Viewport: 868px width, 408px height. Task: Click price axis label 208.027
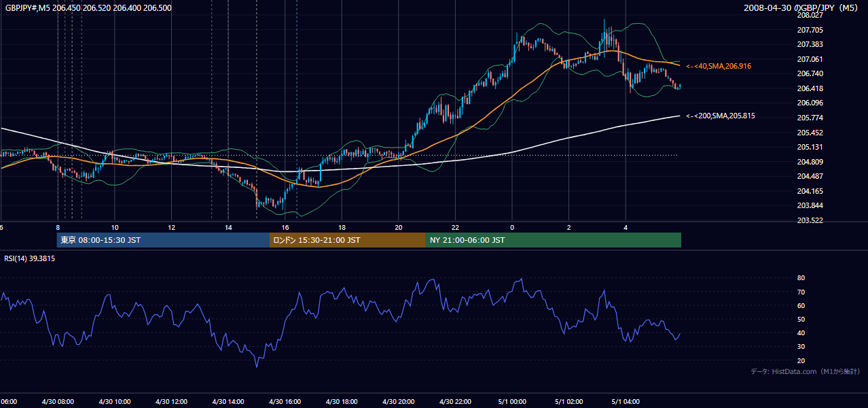[x=809, y=15]
